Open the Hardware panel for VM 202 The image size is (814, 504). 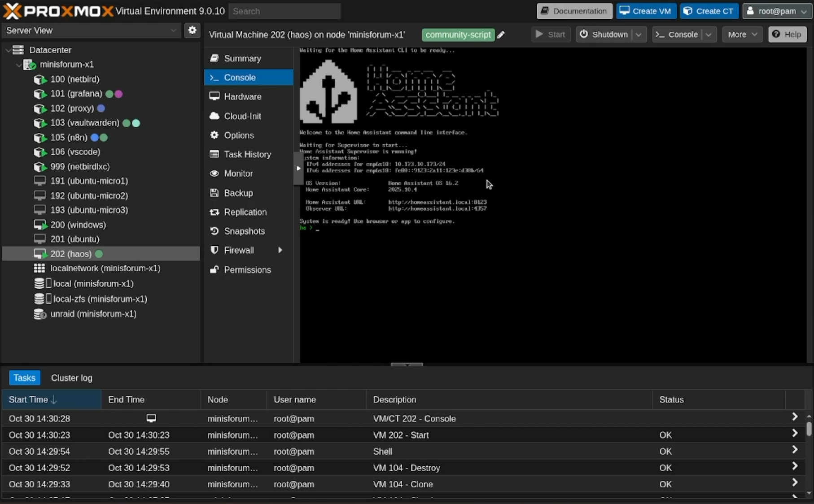(x=242, y=96)
